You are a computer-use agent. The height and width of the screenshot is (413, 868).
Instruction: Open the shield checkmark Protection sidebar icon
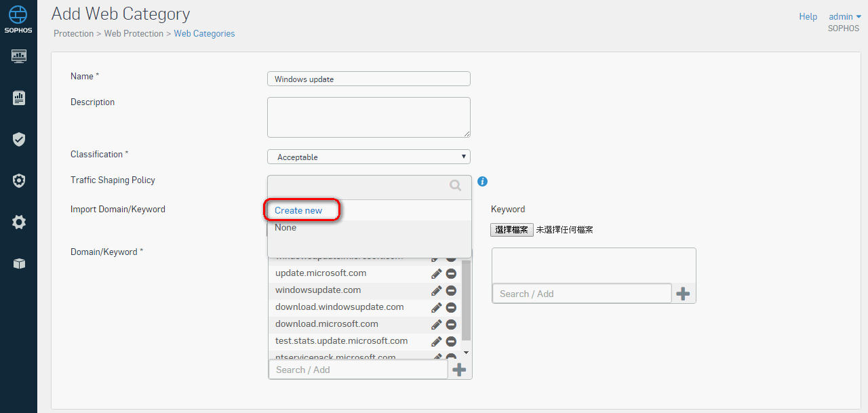coord(19,140)
